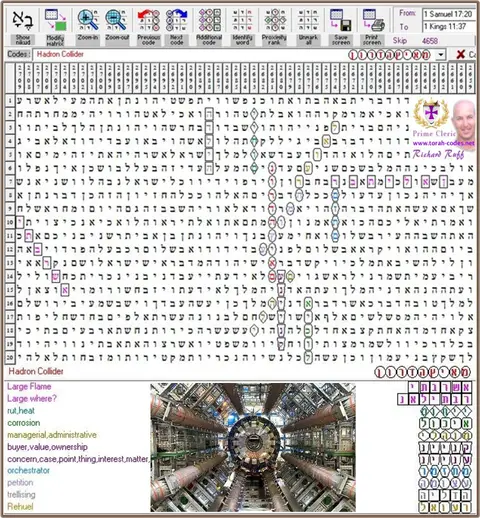Select the 'rut,heat' legend entry
The width and height of the screenshot is (480, 518).
pos(21,411)
